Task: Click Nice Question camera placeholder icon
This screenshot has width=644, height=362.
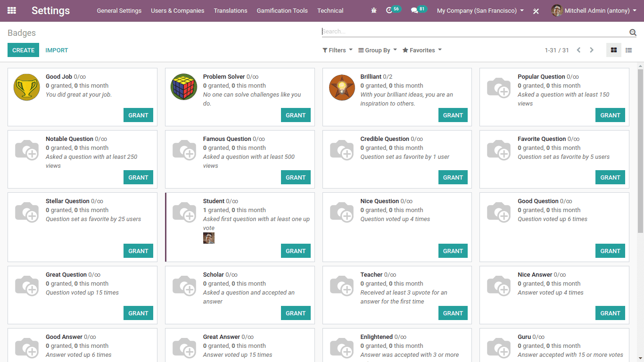Action: click(x=342, y=212)
